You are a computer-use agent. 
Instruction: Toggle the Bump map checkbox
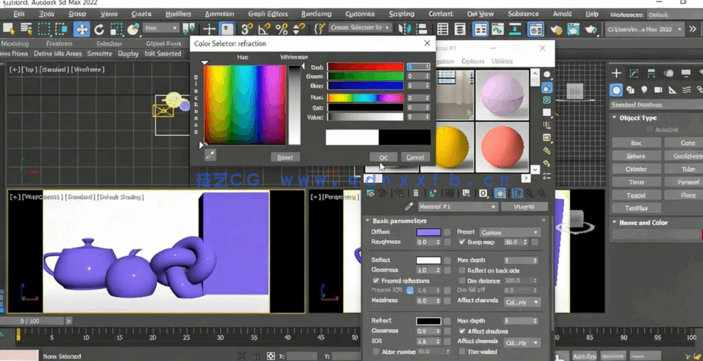[x=462, y=242]
